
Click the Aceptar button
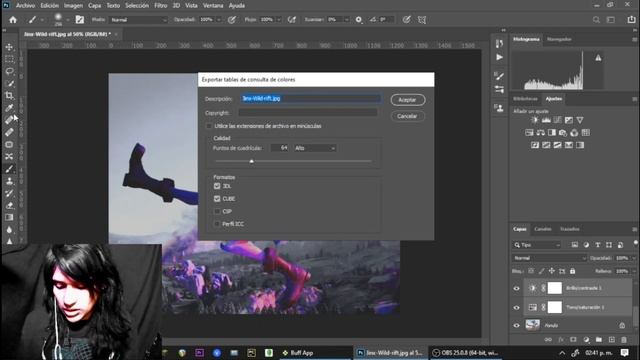click(x=407, y=100)
